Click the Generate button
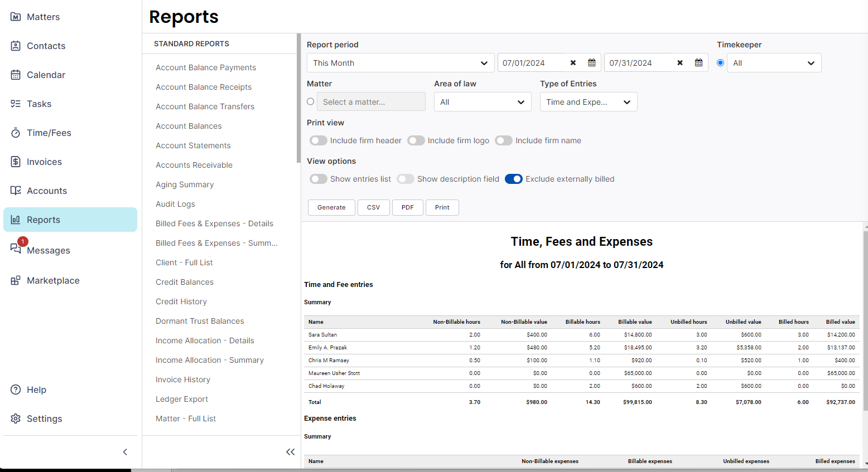This screenshot has width=868, height=472. pos(331,207)
